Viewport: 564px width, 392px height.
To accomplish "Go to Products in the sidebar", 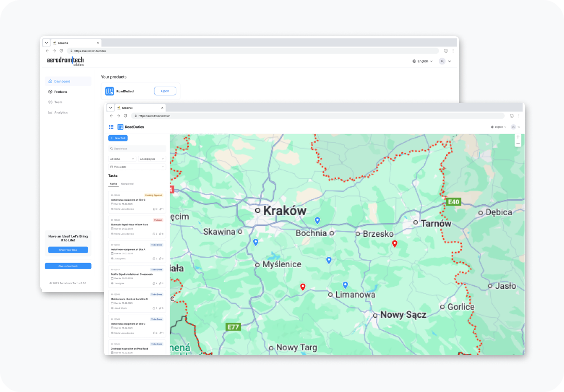I will (60, 92).
